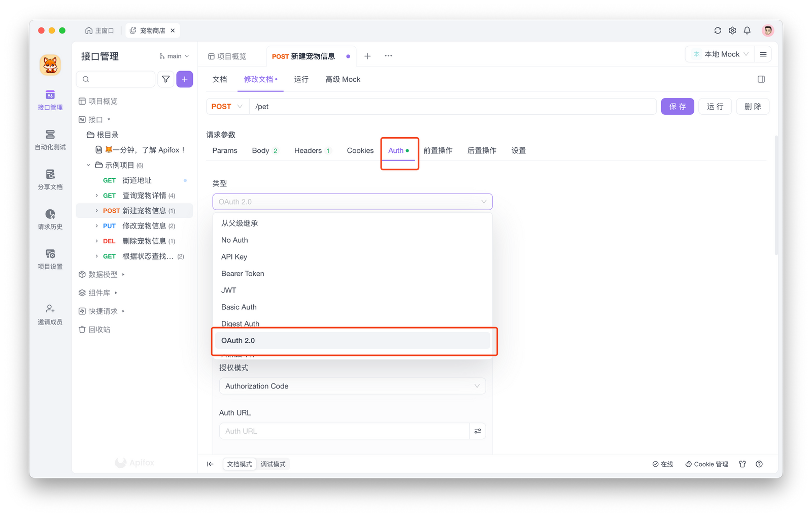Open the tab more options ellipsis
This screenshot has height=517, width=812.
(388, 56)
